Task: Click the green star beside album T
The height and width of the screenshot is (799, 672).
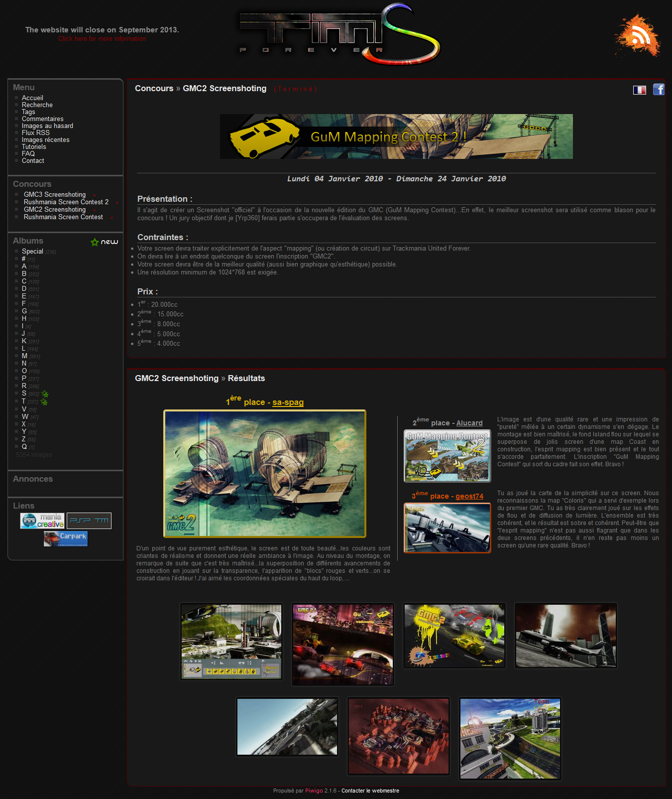Action: pos(44,401)
